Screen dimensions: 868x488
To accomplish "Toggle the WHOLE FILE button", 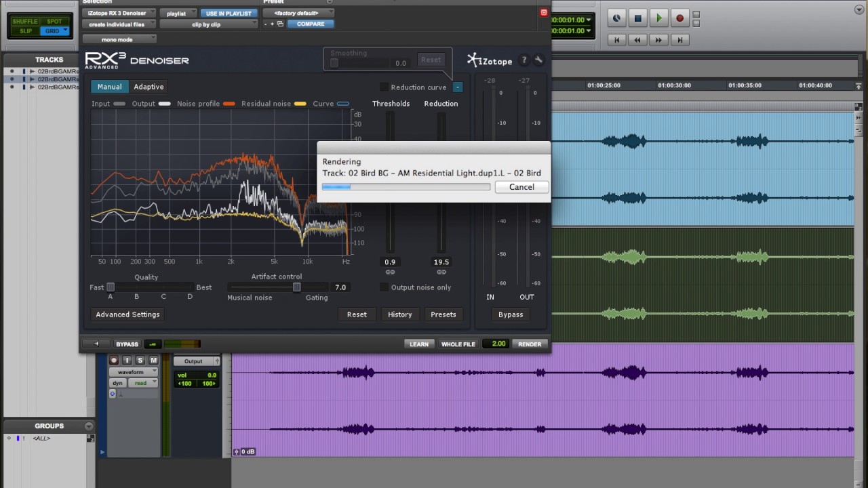I will pos(458,344).
